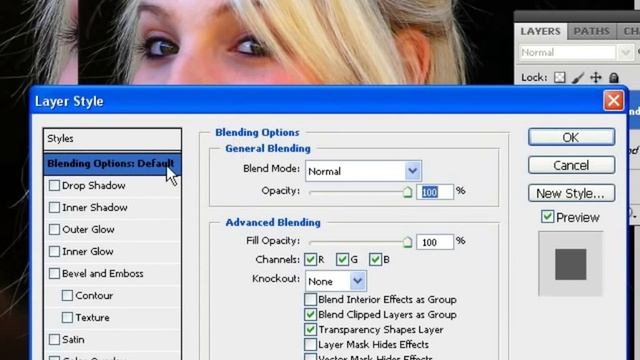Switch to the Paths tab
Screen dimensions: 640x360
pyautogui.click(x=591, y=31)
